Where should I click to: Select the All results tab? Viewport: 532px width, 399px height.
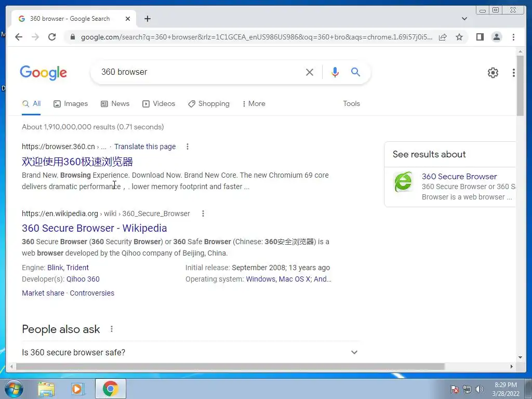pos(31,103)
